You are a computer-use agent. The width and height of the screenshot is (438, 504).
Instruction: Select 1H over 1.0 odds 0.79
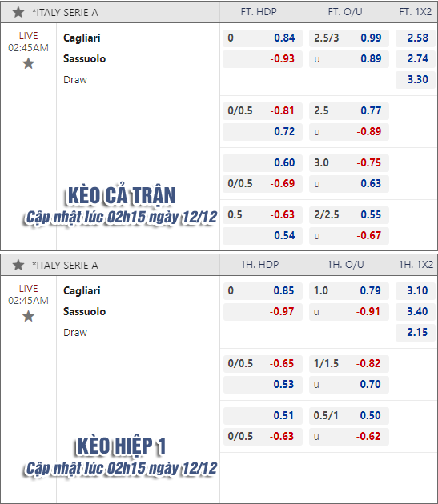click(349, 291)
